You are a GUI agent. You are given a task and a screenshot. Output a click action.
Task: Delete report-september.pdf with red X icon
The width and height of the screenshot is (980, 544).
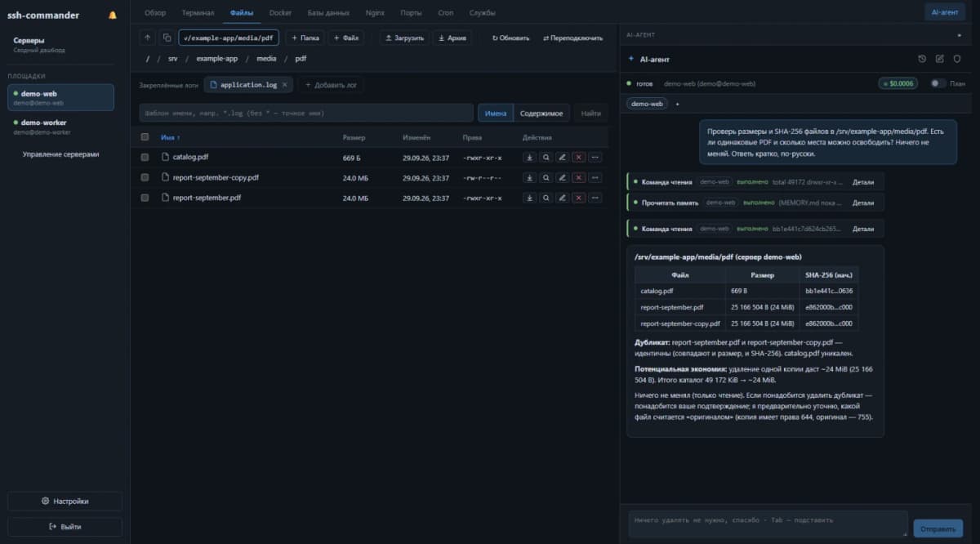click(x=578, y=198)
